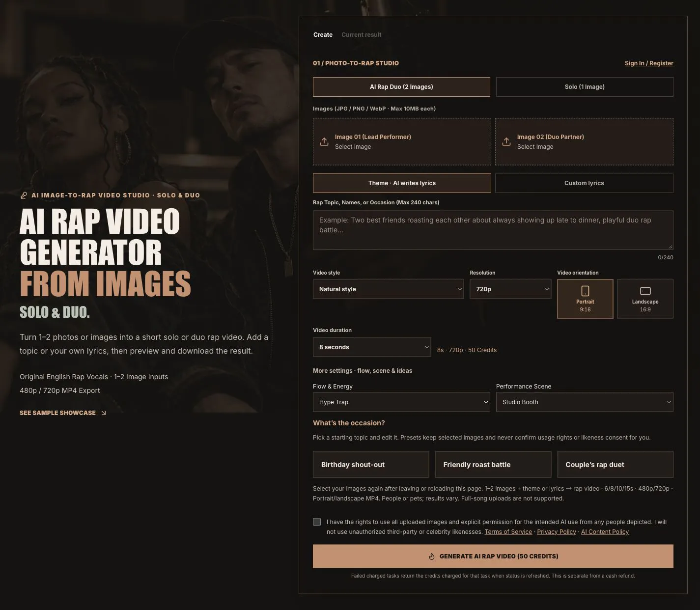Screen dimensions: 700x610
Task: Select AI Rap Duo (2 Images) mode
Action: pyautogui.click(x=401, y=87)
